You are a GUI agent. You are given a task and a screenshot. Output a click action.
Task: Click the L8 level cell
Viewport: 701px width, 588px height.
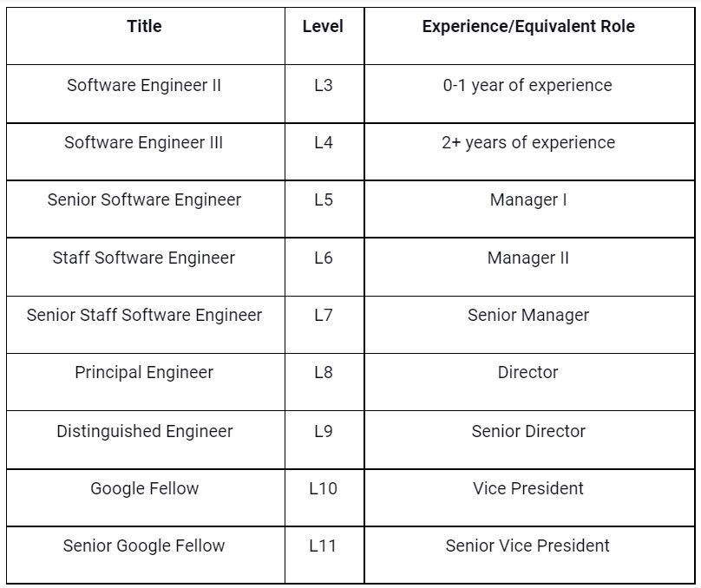323,373
